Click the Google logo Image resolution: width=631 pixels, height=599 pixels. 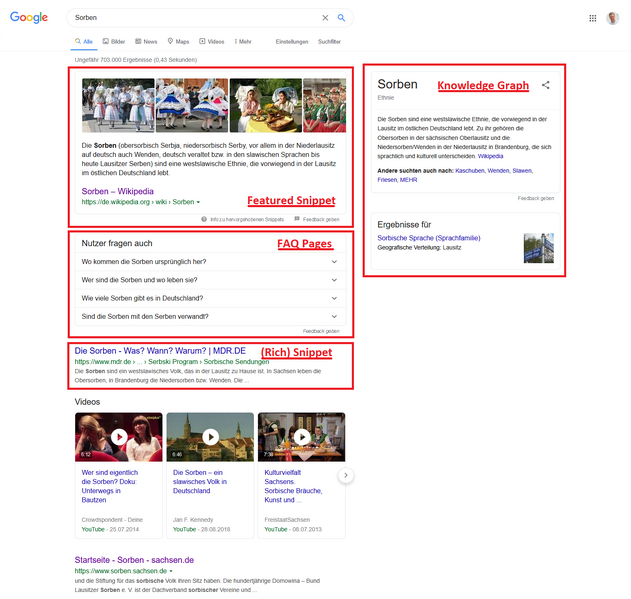tap(29, 17)
